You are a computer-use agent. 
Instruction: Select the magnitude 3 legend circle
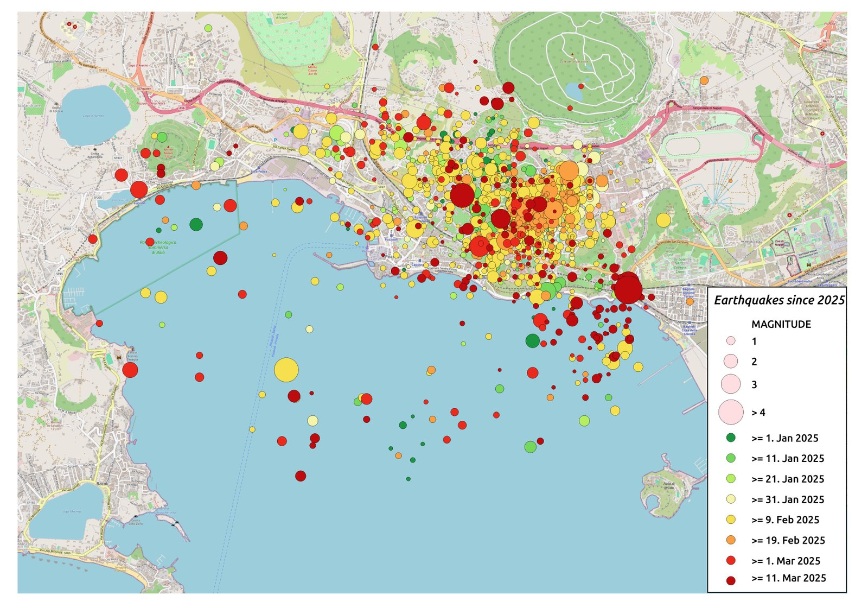[731, 384]
